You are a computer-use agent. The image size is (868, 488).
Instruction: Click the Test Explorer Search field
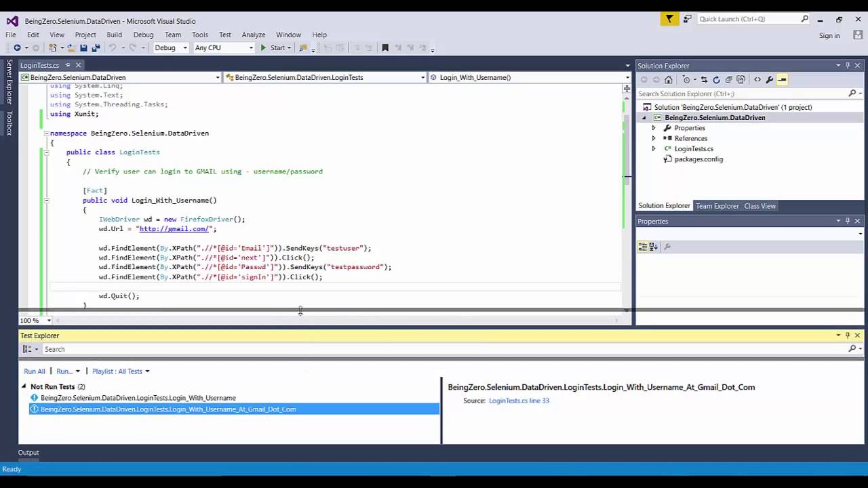444,349
